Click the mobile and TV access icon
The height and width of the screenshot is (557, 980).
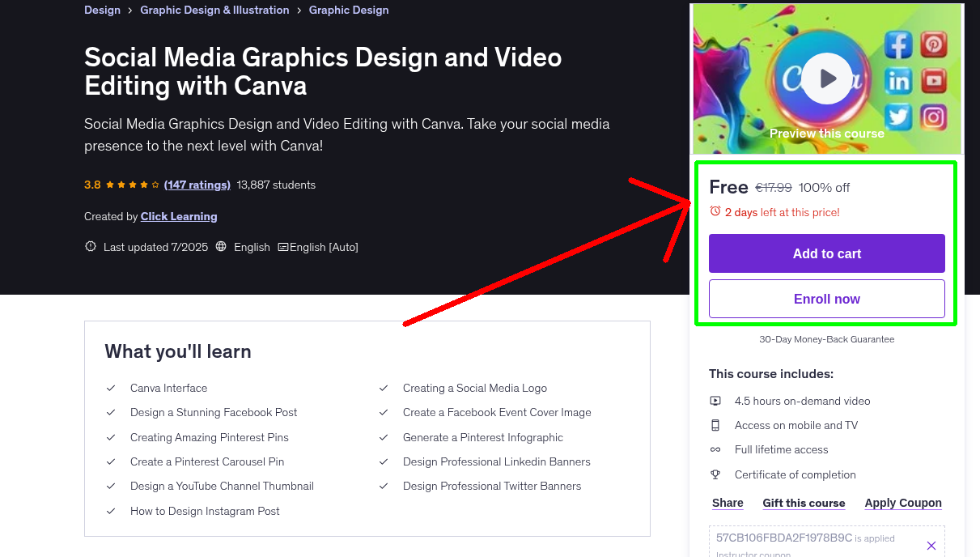click(715, 425)
